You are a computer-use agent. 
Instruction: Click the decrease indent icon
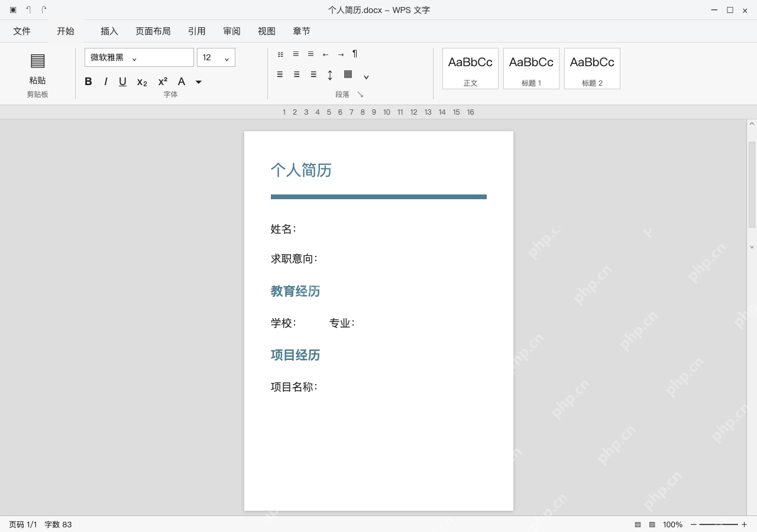(x=325, y=54)
